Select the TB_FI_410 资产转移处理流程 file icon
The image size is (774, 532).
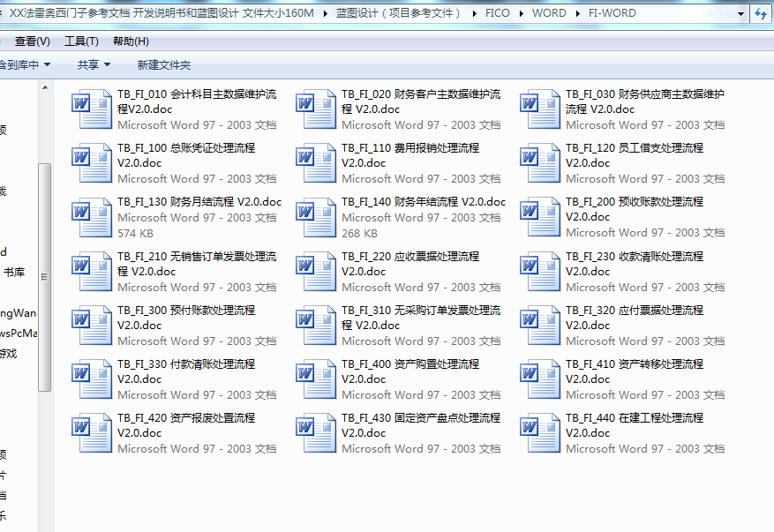point(540,379)
